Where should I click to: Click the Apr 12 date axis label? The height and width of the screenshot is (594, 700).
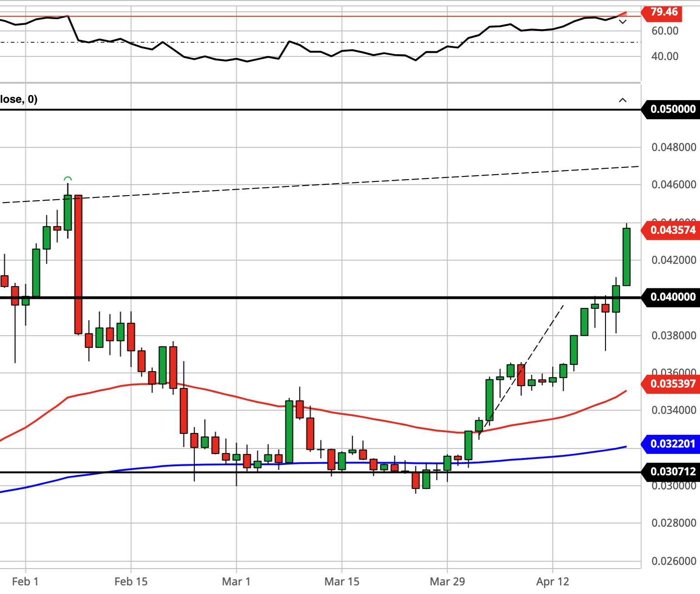point(553,581)
